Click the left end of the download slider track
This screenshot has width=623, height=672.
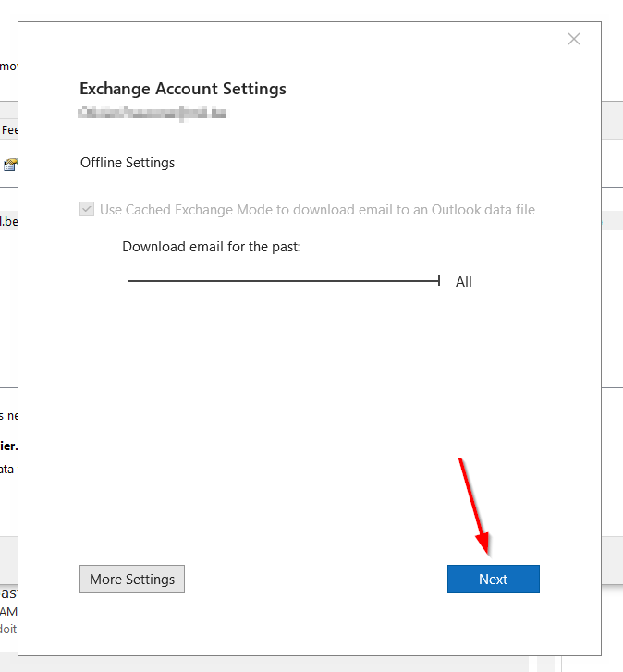(130, 280)
